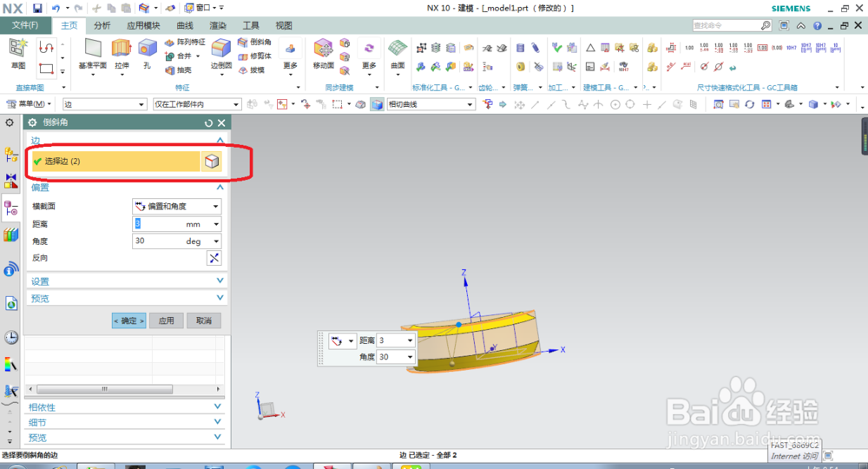
Task: Open the Part Navigator sidebar icon
Action: coord(10,208)
